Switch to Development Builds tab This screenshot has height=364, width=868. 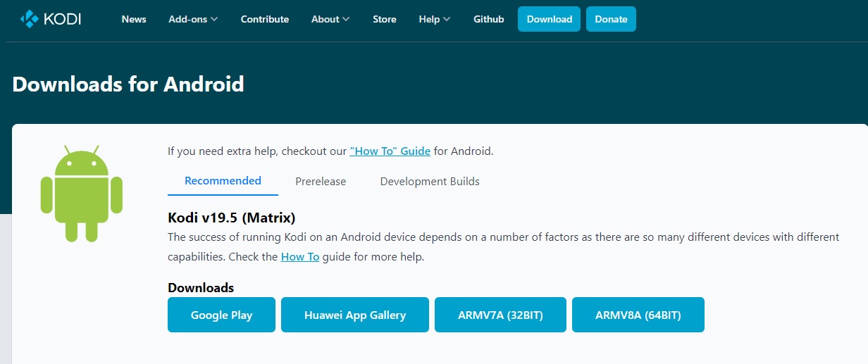coord(430,182)
